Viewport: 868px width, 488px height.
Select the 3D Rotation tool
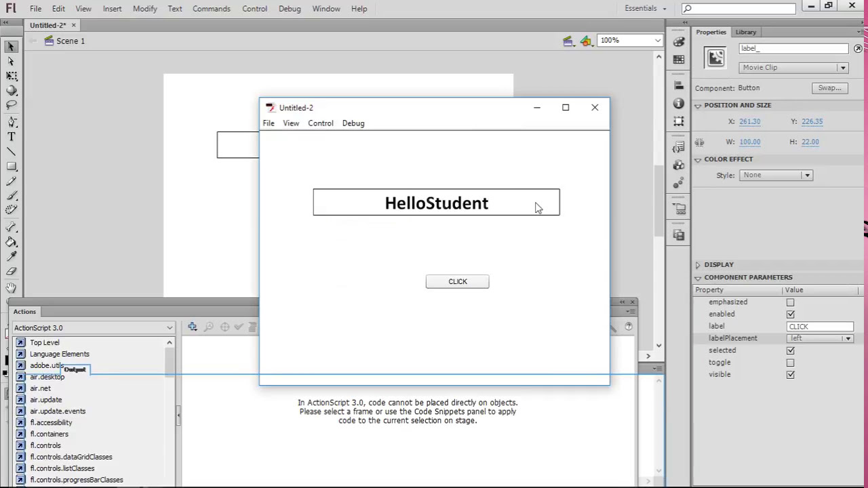11,91
